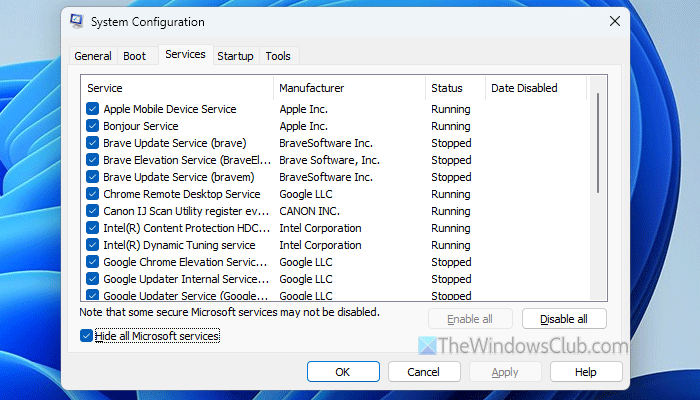Confirm with the OK button
The image size is (700, 400).
click(x=343, y=372)
